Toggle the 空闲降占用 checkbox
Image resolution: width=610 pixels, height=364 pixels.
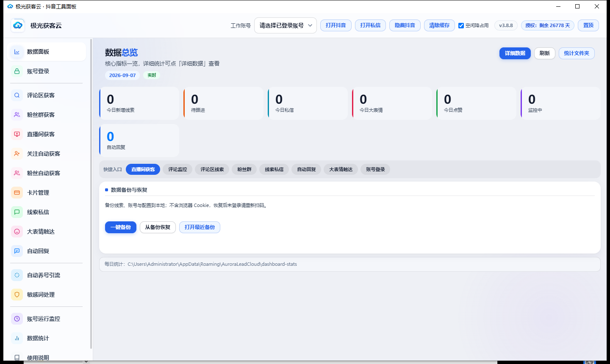pyautogui.click(x=461, y=25)
